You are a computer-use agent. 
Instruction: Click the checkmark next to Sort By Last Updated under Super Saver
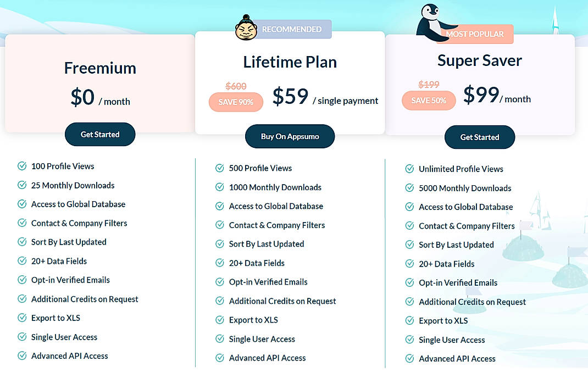tap(410, 245)
